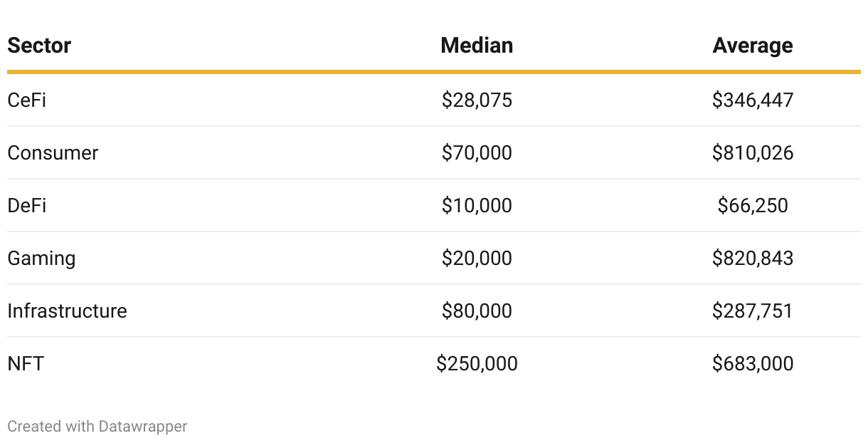Click the Infrastructure median value $80,000

click(x=477, y=311)
